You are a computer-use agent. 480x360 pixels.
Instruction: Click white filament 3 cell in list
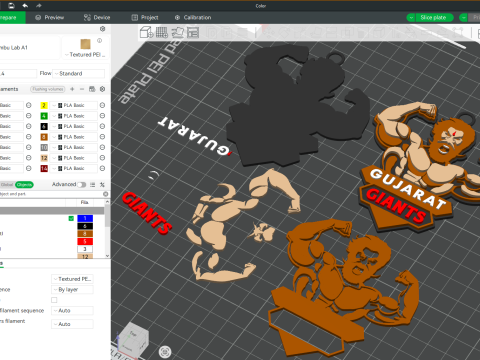coord(85,249)
